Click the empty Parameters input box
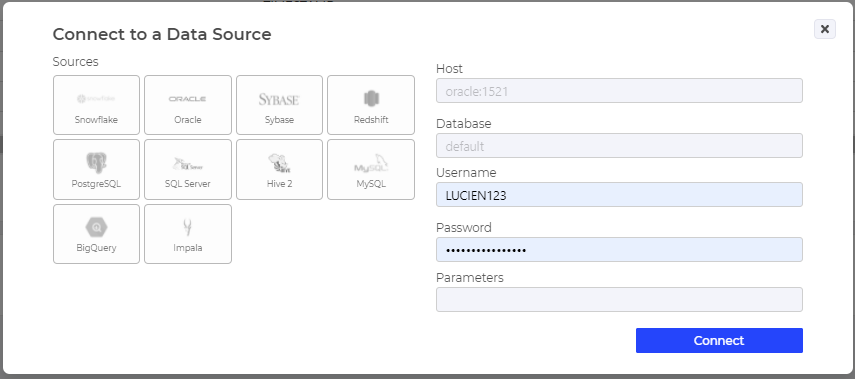 click(619, 299)
